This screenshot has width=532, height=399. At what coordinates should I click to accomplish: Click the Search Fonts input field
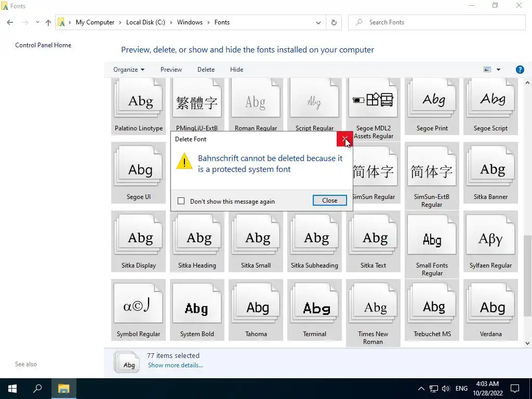(436, 22)
